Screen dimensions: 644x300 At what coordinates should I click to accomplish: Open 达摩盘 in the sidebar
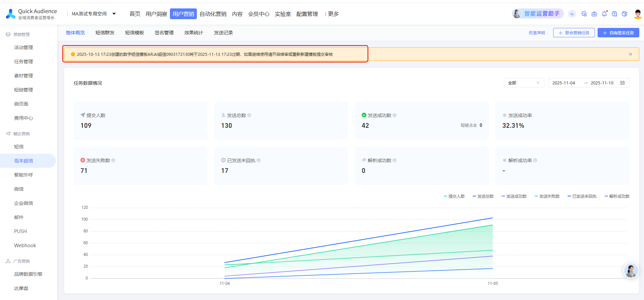21,288
